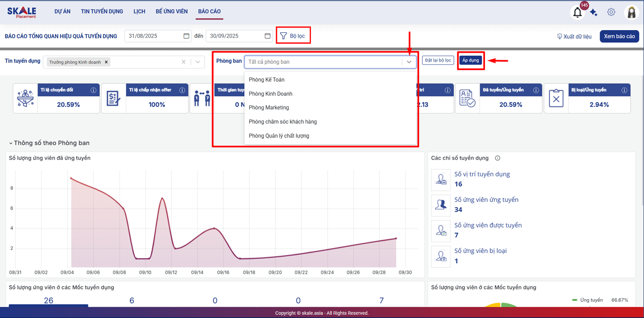The width and height of the screenshot is (644, 318).
Task: Open settings gear icon
Action: click(x=611, y=12)
